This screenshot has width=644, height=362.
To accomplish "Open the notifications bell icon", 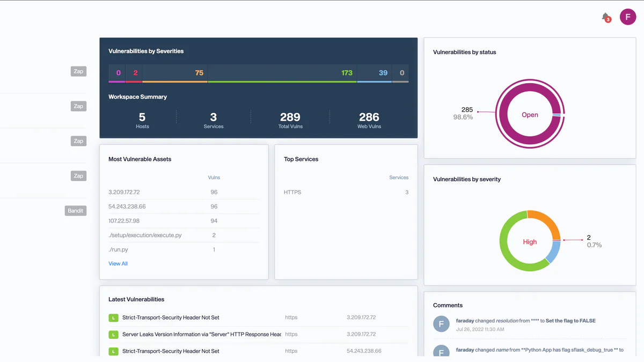I will 605,17.
